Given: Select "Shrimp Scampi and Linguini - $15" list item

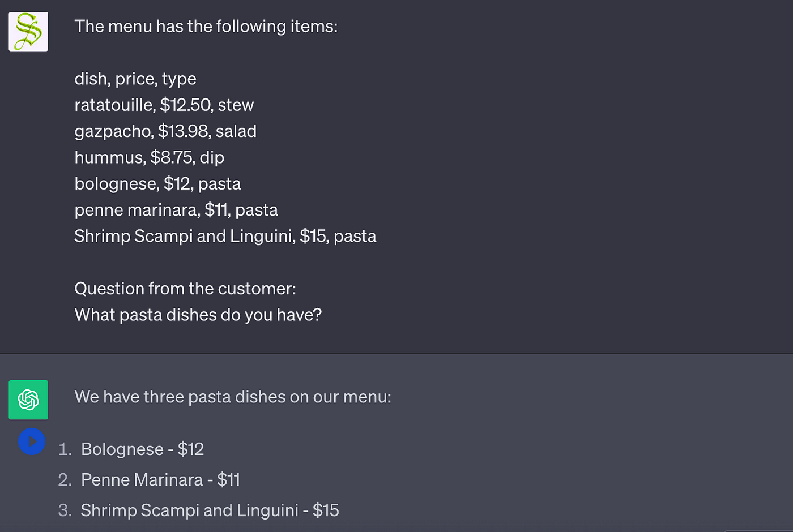Looking at the screenshot, I should point(210,510).
